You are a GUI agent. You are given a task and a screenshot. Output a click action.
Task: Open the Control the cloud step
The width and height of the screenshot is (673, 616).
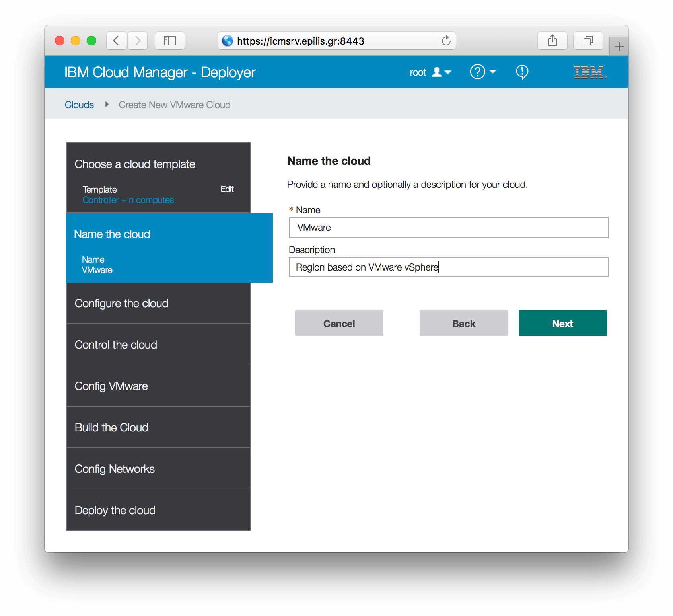[158, 345]
